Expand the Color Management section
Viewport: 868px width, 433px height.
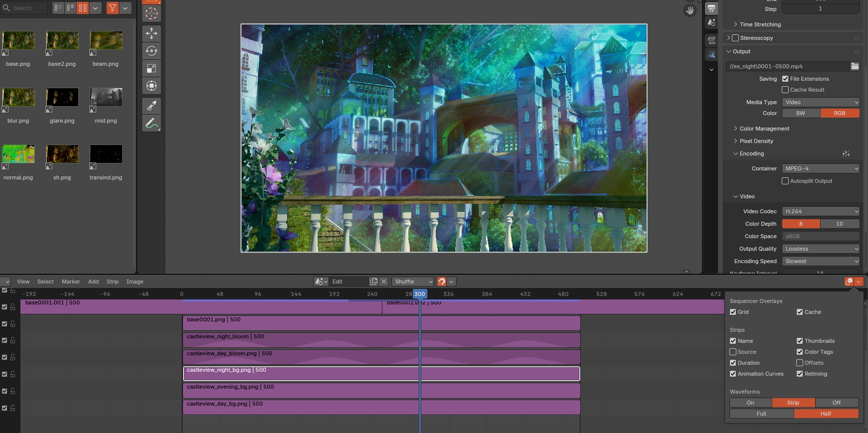point(764,129)
